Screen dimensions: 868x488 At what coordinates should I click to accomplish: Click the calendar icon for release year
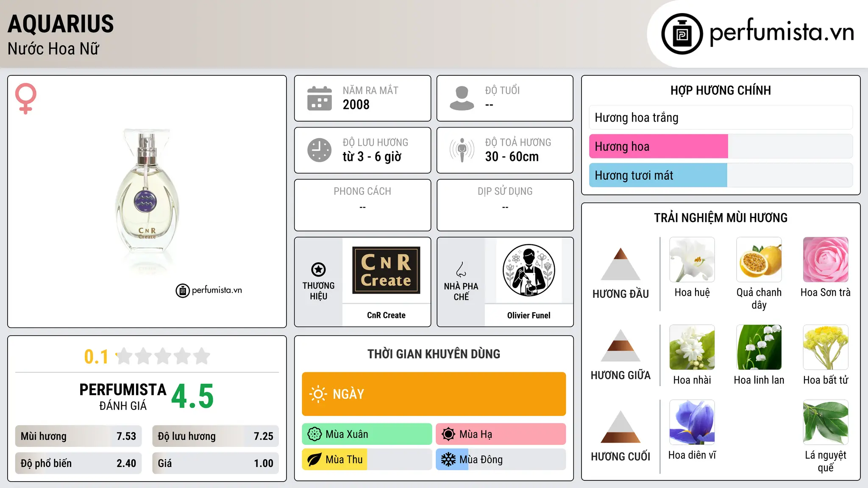coord(320,98)
